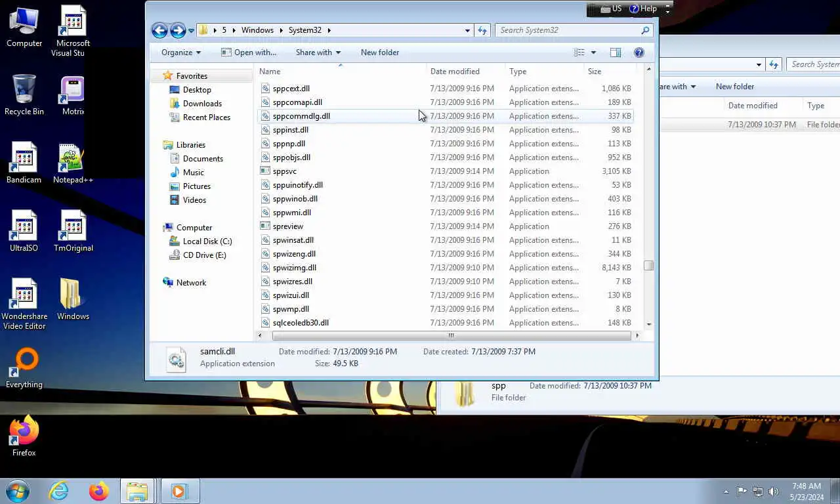Expand the arrow after System32 breadcrumb
840x504 pixels.
click(329, 30)
